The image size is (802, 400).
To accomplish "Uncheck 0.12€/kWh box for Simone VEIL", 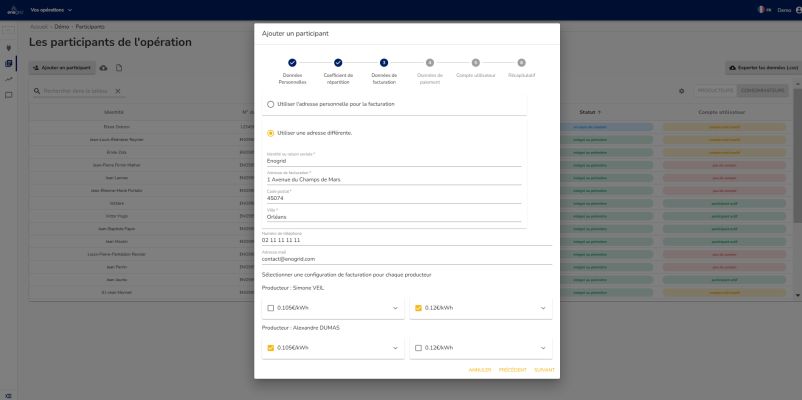I will point(418,308).
